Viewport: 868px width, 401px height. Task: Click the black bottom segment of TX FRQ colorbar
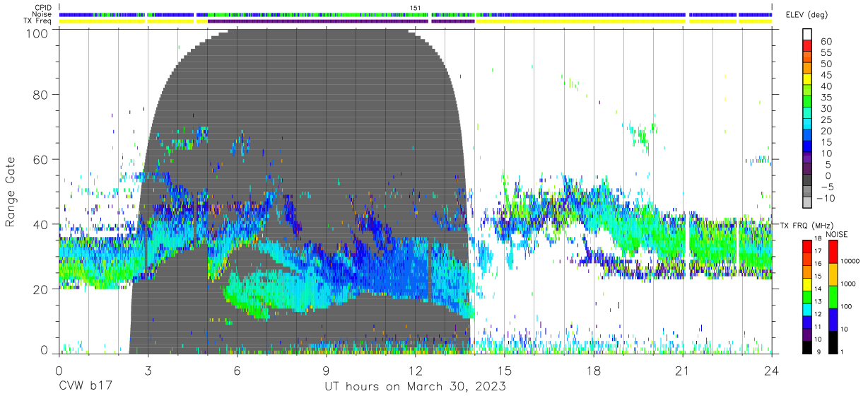[x=807, y=346]
